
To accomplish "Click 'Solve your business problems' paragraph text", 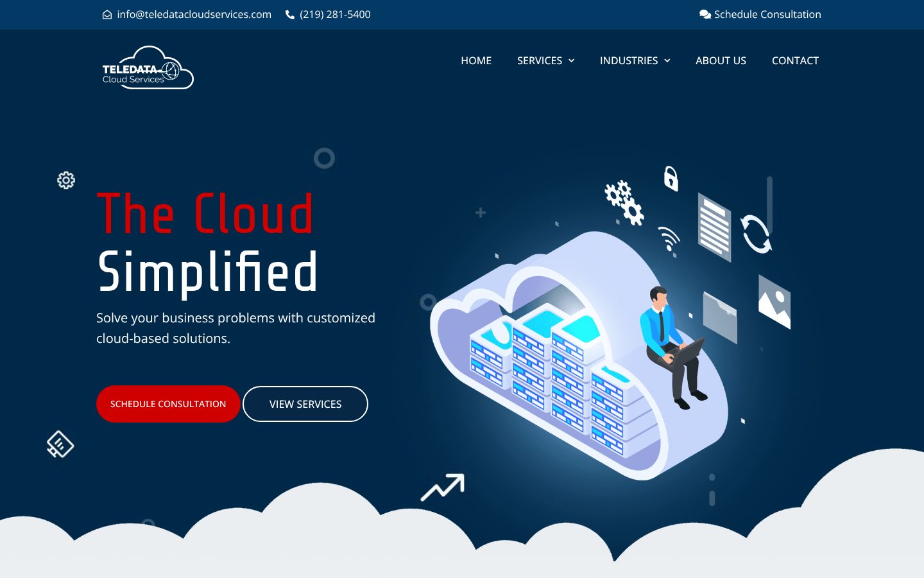I will pos(235,328).
